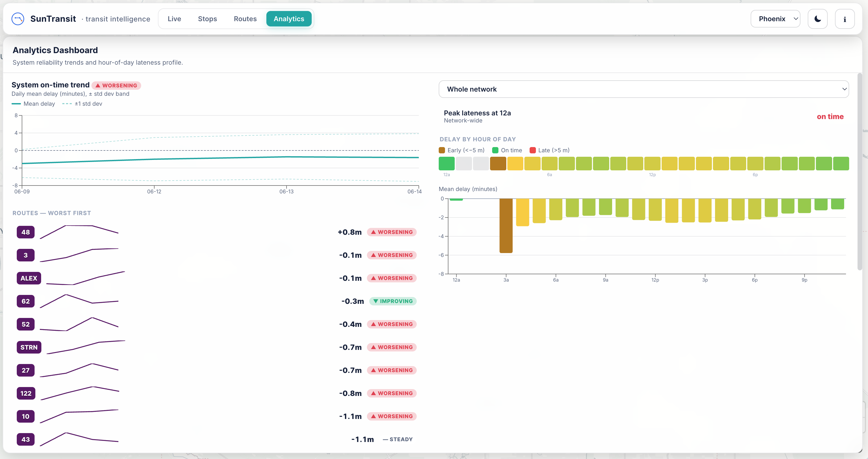Image resolution: width=868 pixels, height=459 pixels.
Task: Click the system trend WORSENING badge
Action: click(116, 86)
